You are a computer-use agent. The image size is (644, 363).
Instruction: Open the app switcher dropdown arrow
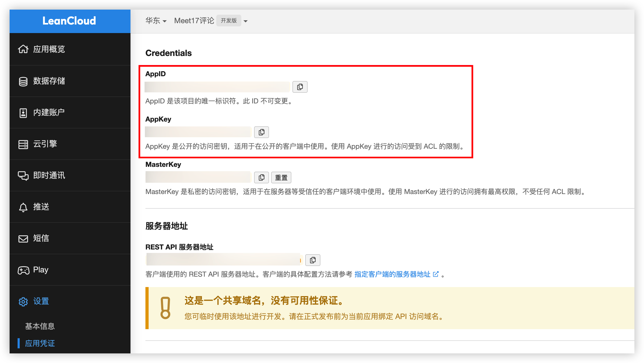(246, 21)
